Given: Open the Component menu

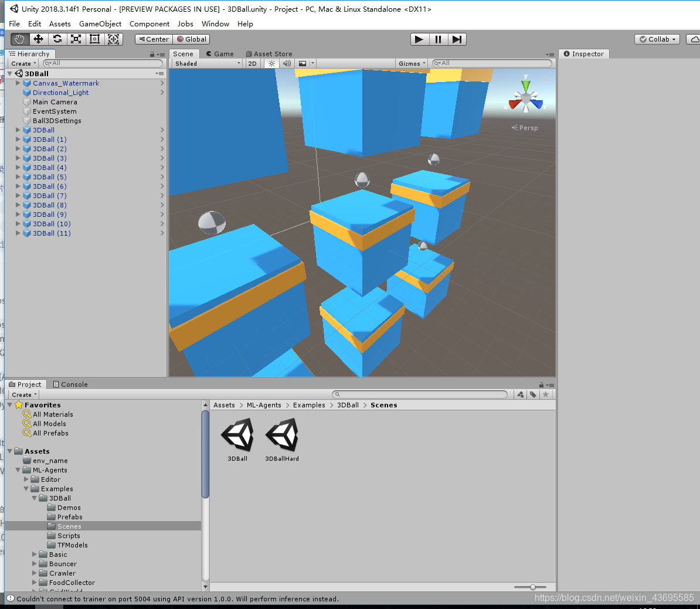Looking at the screenshot, I should click(x=149, y=23).
